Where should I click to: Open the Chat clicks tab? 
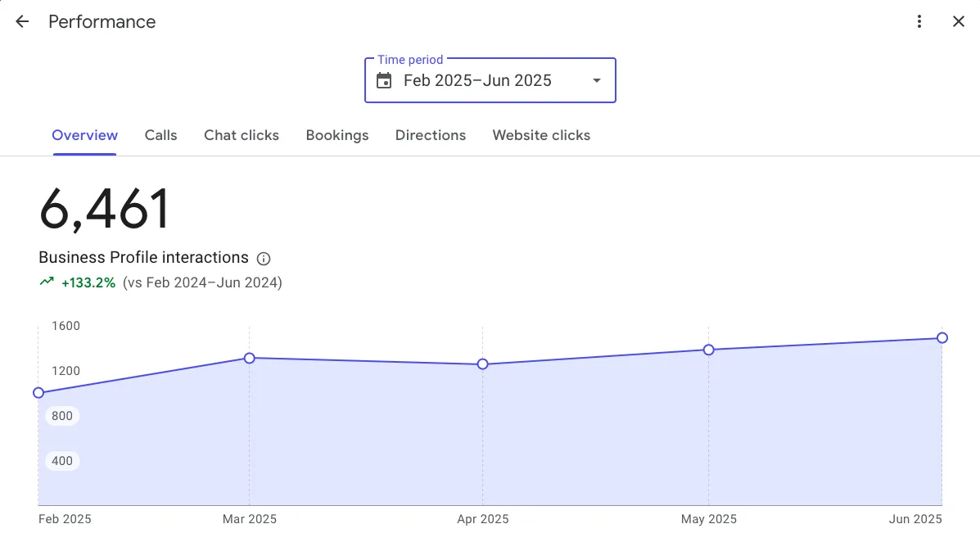tap(242, 135)
